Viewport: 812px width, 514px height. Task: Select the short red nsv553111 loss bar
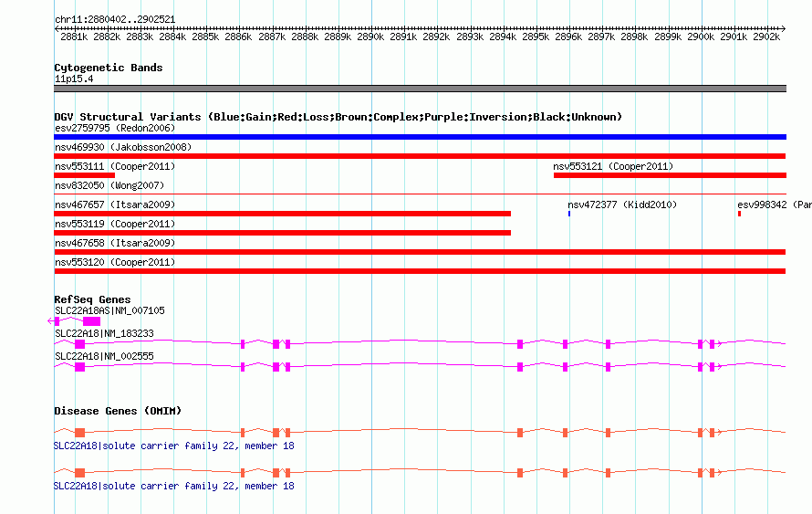point(85,175)
